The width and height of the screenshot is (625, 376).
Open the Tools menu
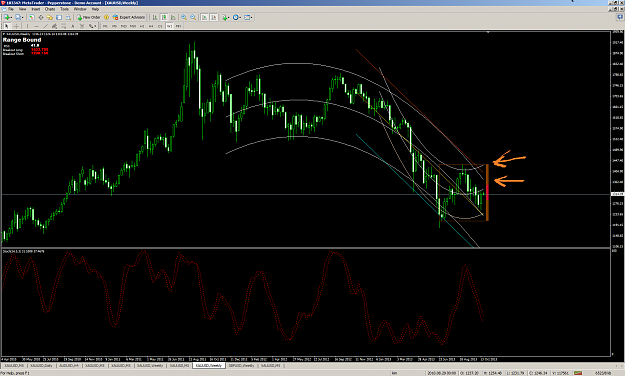pos(65,9)
